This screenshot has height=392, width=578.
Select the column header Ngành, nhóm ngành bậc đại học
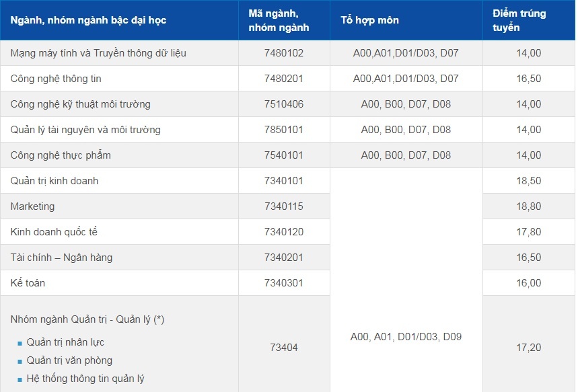[x=85, y=20]
